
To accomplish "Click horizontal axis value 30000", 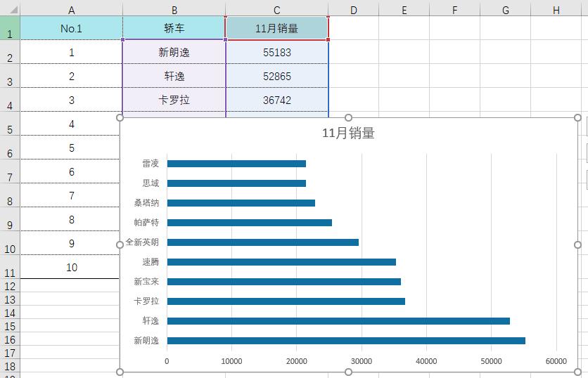I will [x=362, y=361].
